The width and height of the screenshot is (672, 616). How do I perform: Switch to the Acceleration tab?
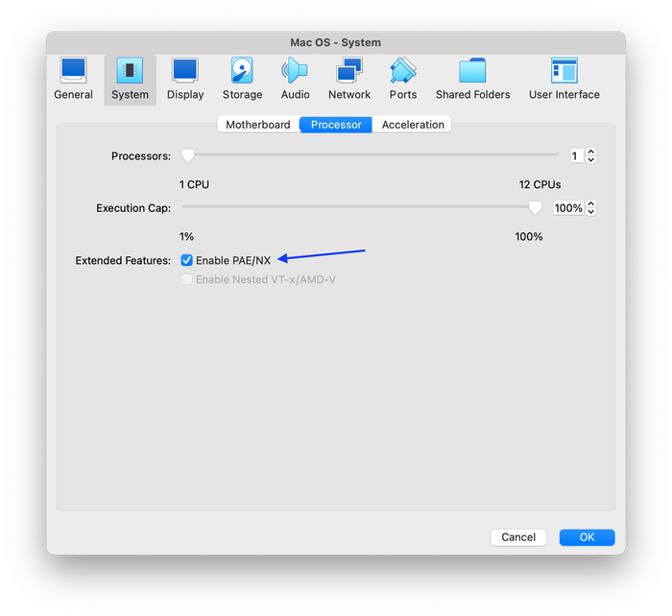[413, 125]
